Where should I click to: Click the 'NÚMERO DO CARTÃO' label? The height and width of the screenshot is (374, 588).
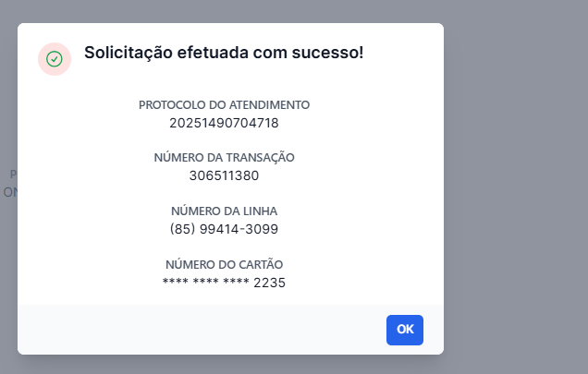coord(224,264)
